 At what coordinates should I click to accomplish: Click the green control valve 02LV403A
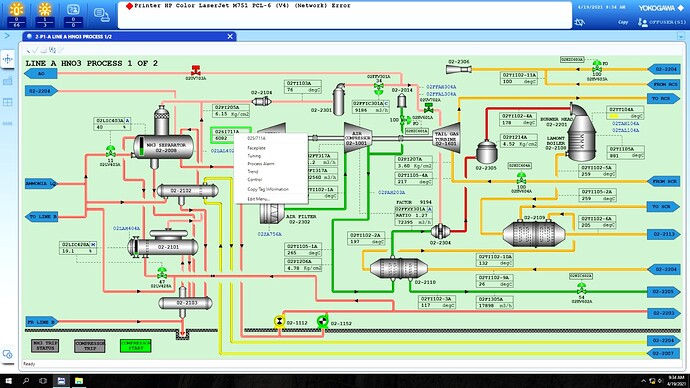[110, 151]
